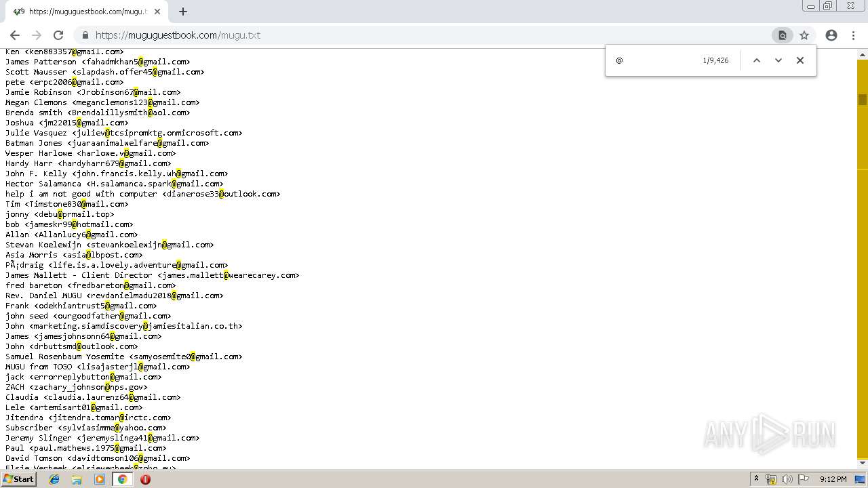Open media player from taskbar
The height and width of the screenshot is (488, 868).
pyautogui.click(x=100, y=479)
